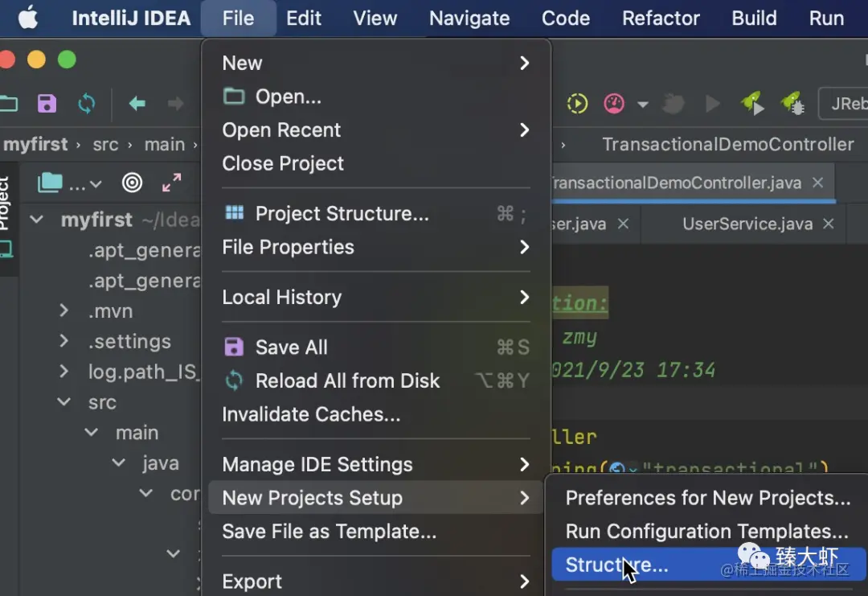Open the Project tool window tab
This screenshot has width=868, height=596.
[x=5, y=203]
